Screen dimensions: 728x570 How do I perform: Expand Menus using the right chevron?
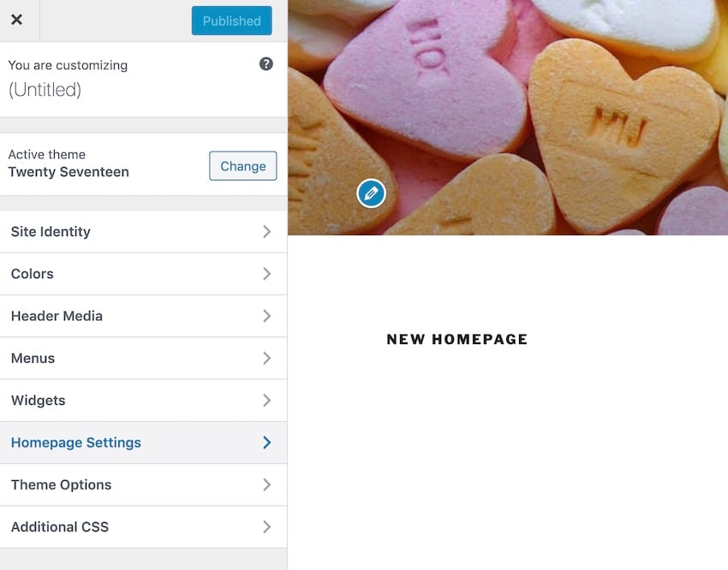266,358
